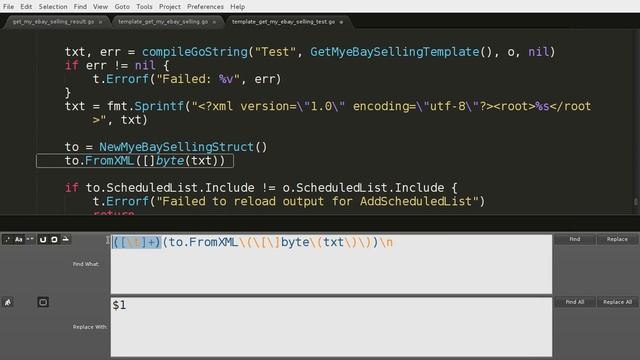Toggle the regular expression option icon
This screenshot has width=640, height=360.
pos(7,240)
